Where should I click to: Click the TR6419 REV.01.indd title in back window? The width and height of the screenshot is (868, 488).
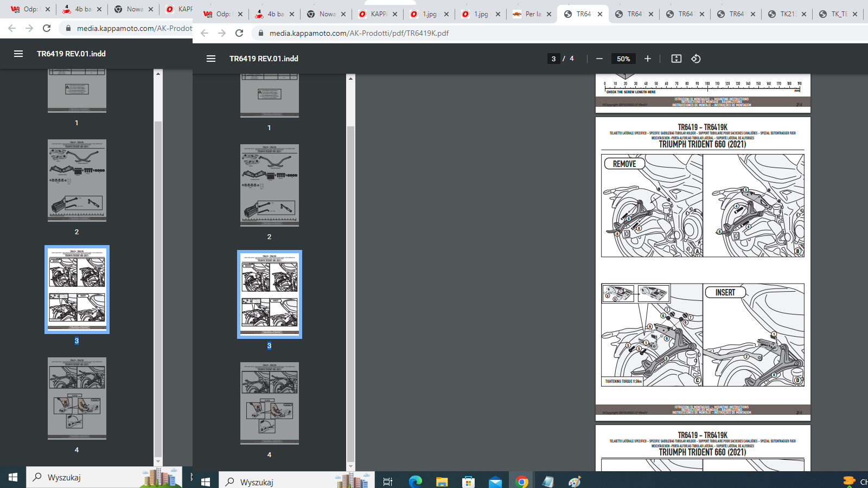(x=71, y=54)
